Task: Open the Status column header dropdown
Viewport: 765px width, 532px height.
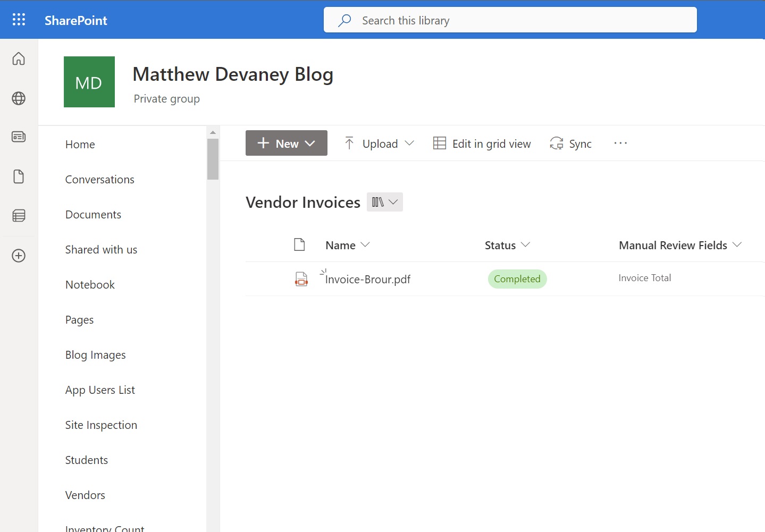Action: point(527,245)
